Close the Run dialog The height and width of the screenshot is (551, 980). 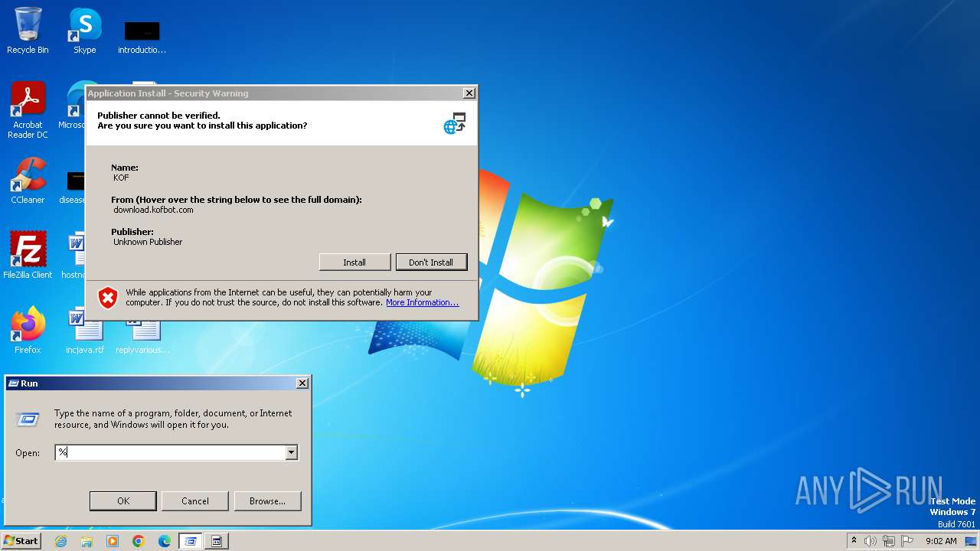(x=302, y=383)
